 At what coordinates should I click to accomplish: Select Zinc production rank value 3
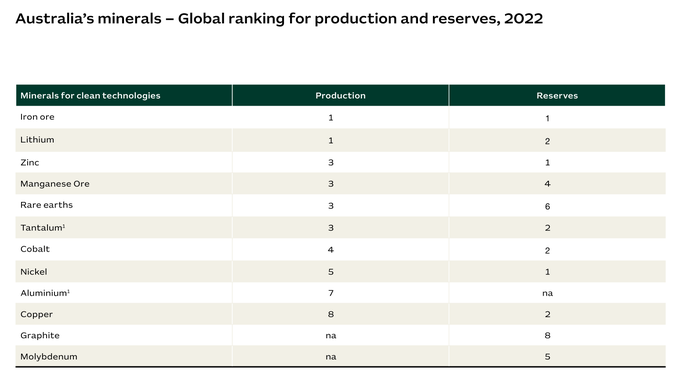330,162
